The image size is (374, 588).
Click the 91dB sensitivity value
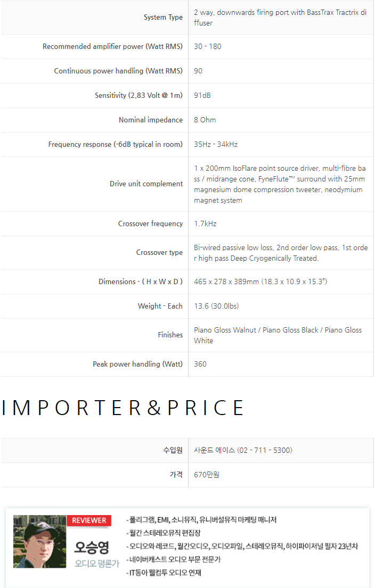202,96
